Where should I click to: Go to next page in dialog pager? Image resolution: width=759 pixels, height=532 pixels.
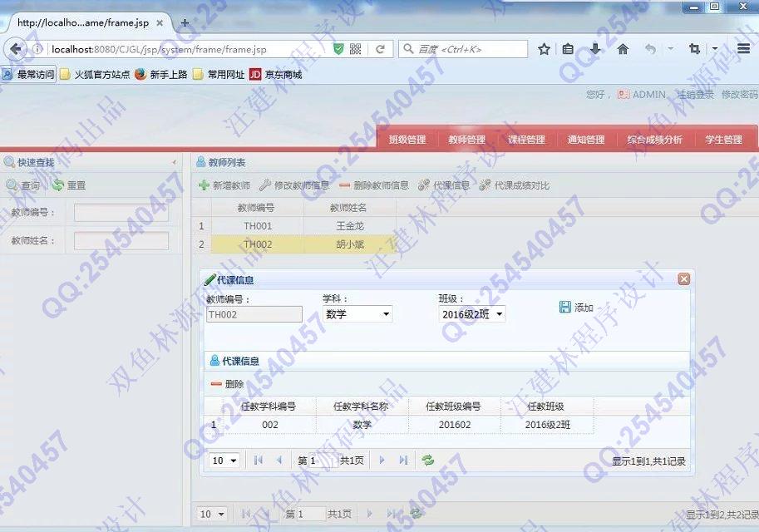point(382,460)
